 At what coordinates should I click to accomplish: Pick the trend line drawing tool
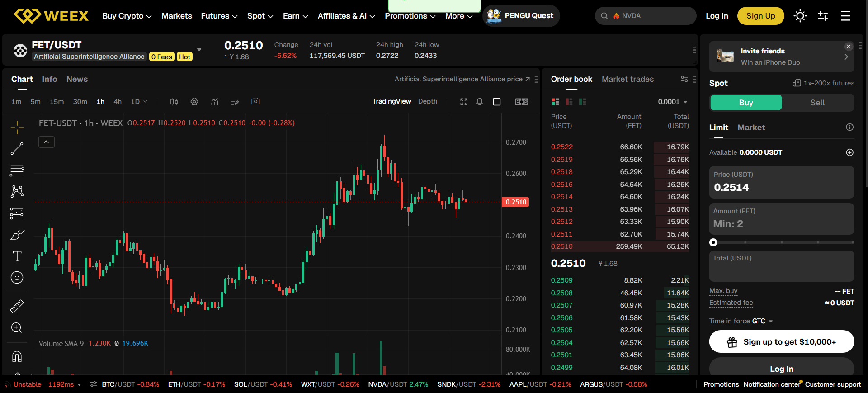tap(17, 149)
